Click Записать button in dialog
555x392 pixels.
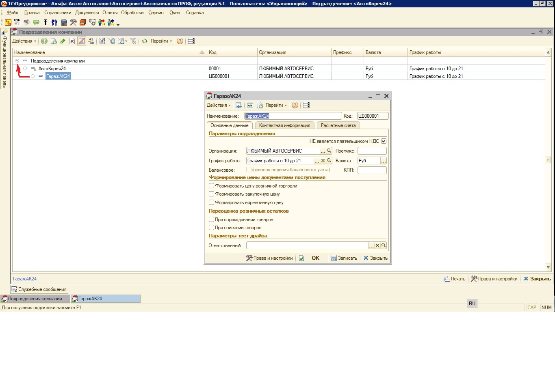(x=344, y=258)
